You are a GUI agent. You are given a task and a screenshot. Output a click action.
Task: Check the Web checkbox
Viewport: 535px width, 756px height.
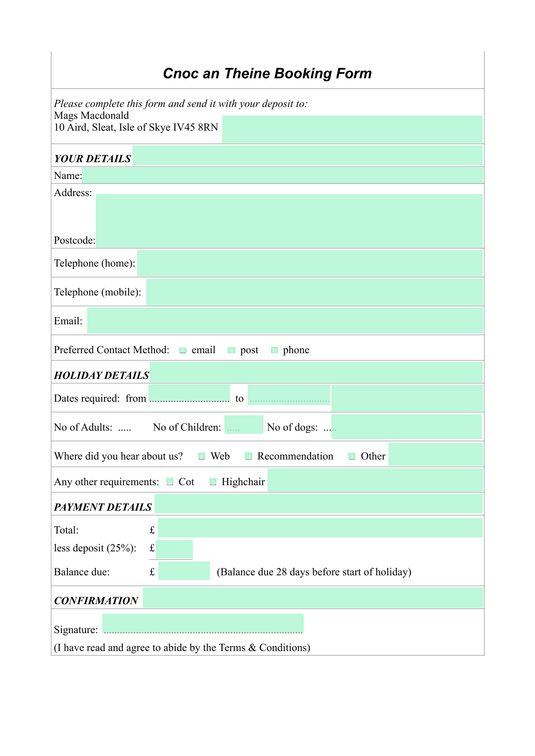point(201,456)
